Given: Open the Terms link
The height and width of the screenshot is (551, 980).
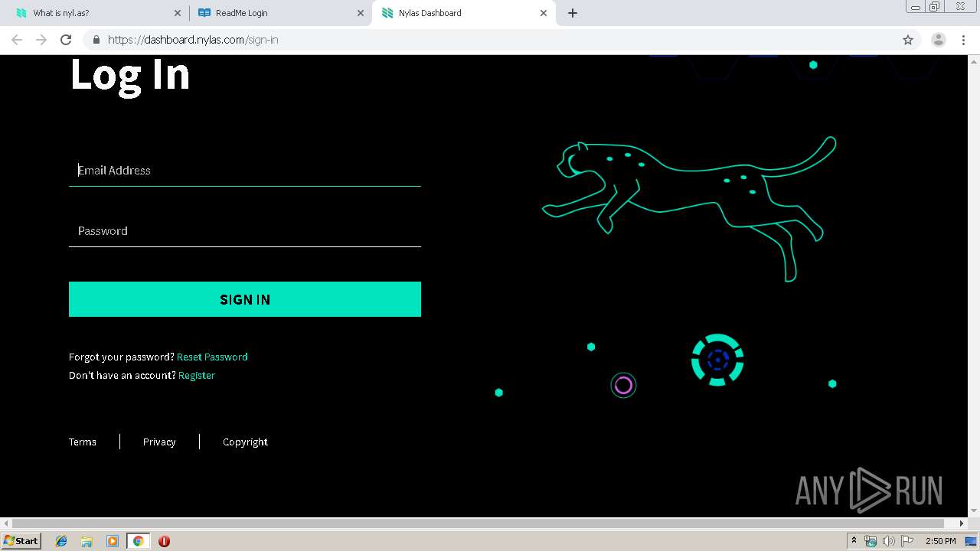Looking at the screenshot, I should (83, 442).
